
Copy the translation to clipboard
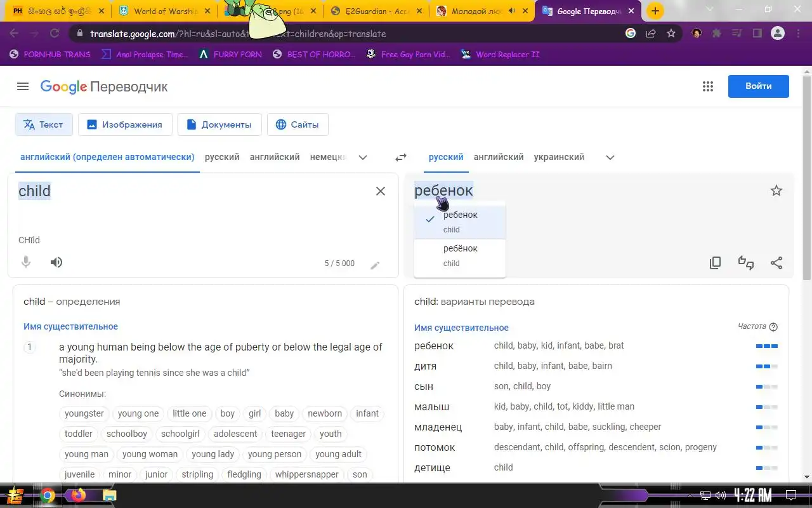coord(715,263)
